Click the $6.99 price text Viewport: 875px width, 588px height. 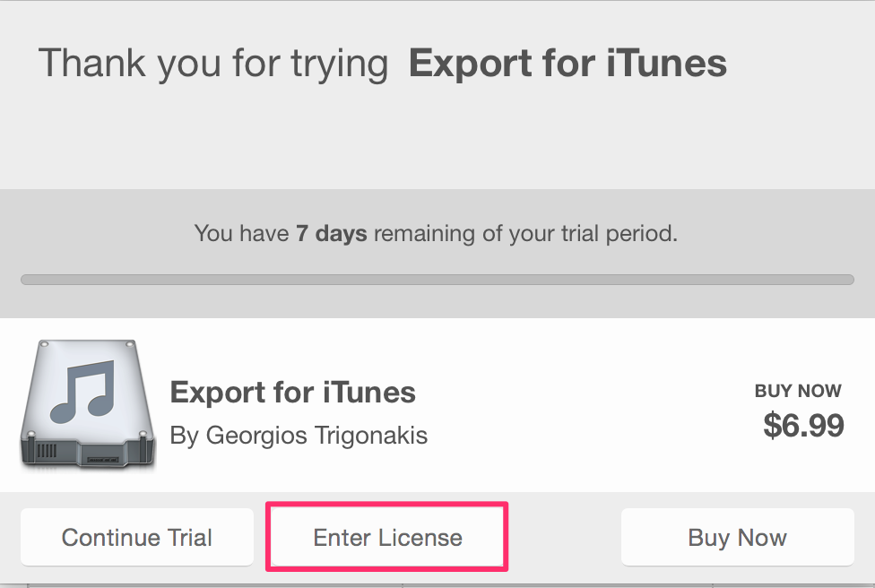pos(803,425)
